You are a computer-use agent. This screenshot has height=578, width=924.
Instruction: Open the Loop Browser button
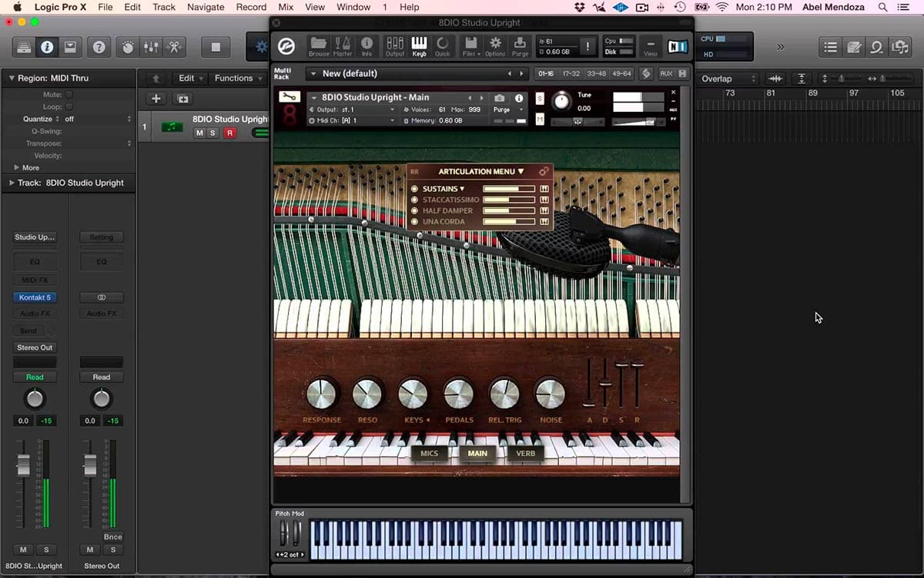[876, 47]
